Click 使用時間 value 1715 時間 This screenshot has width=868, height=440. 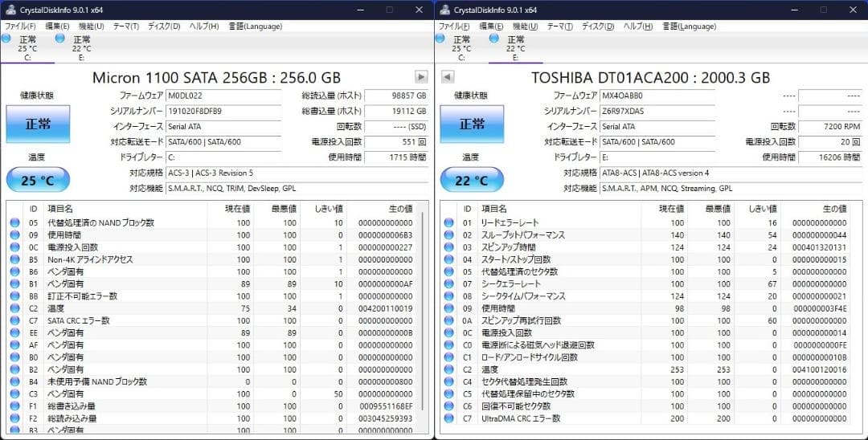click(396, 157)
